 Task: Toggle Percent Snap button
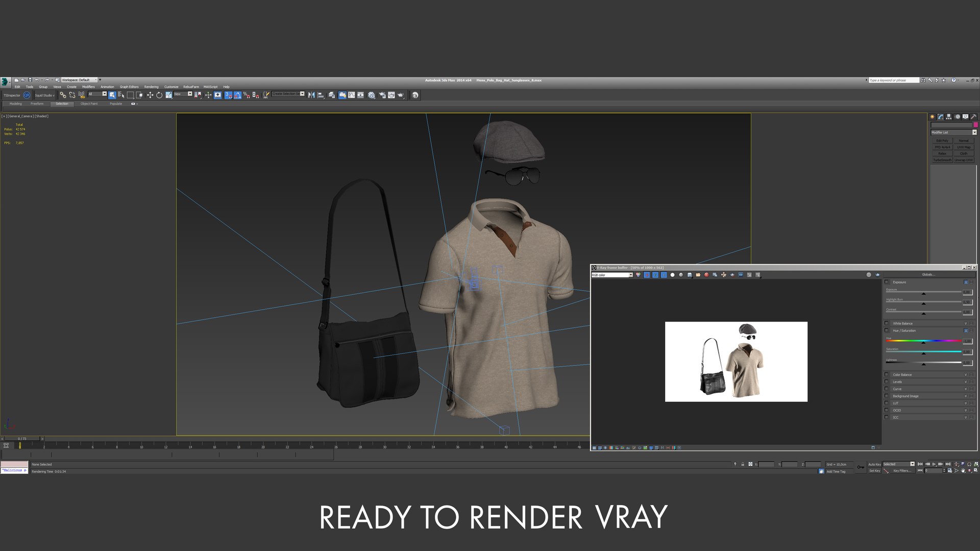coord(247,95)
